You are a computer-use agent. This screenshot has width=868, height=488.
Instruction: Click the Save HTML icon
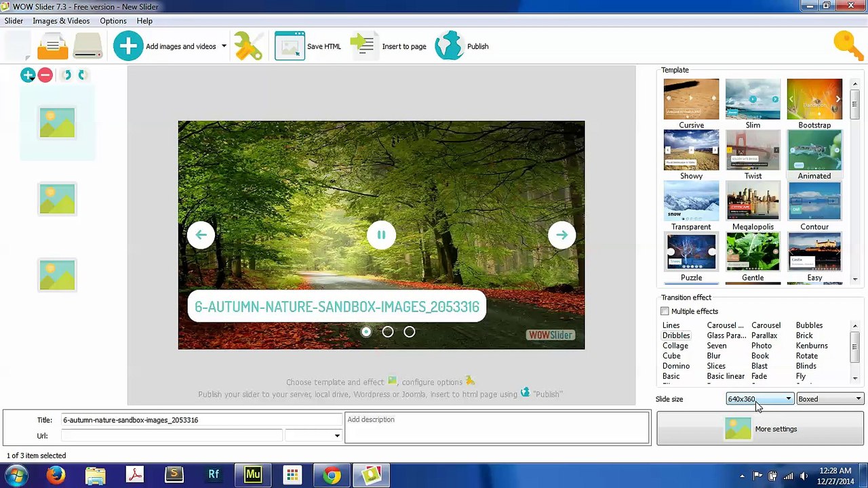pyautogui.click(x=290, y=46)
